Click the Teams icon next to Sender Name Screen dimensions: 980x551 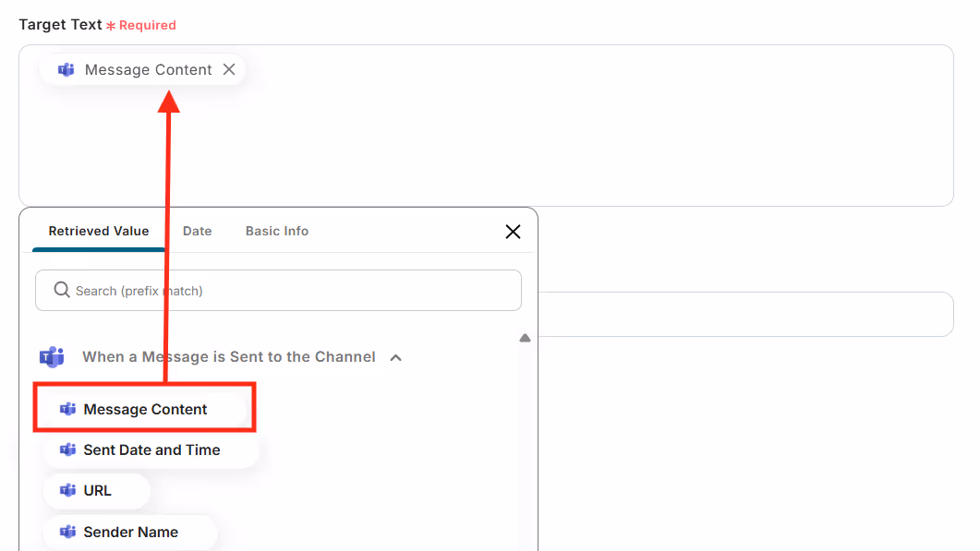[x=67, y=532]
